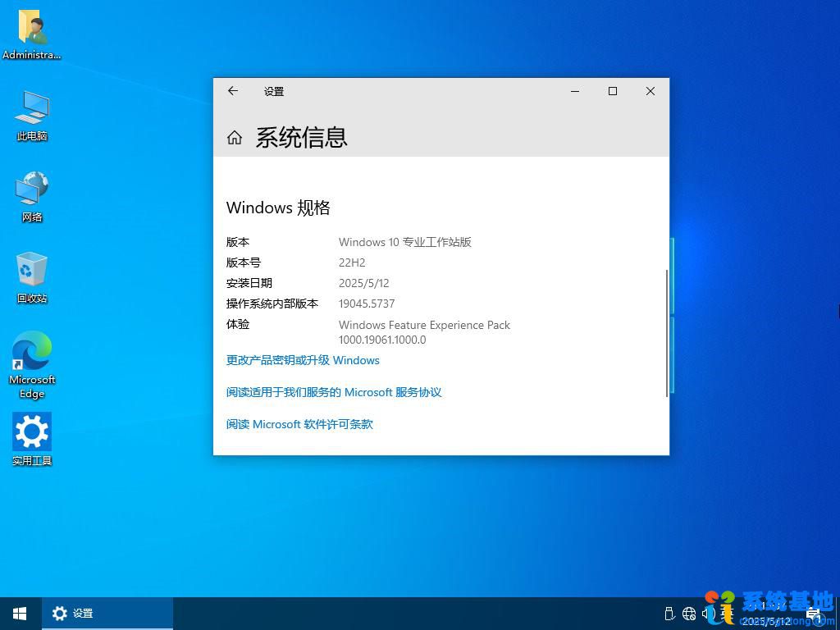Maximize the Settings window
840x630 pixels.
pos(612,91)
